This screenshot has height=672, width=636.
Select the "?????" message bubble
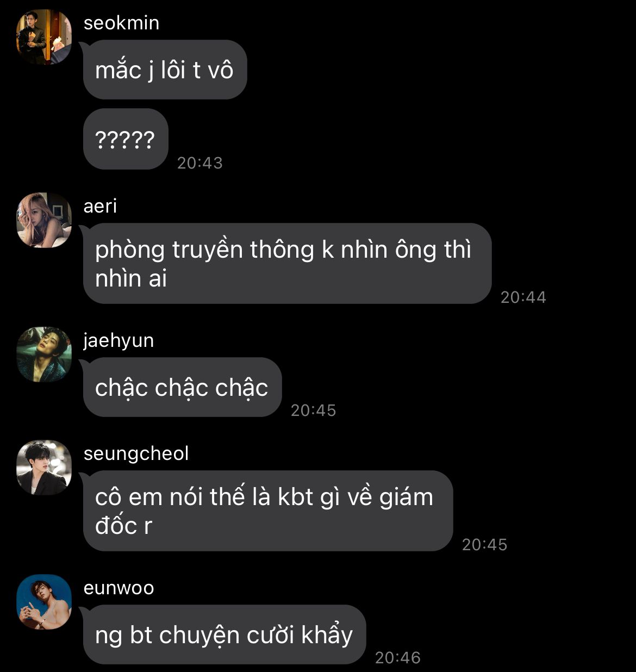126,139
